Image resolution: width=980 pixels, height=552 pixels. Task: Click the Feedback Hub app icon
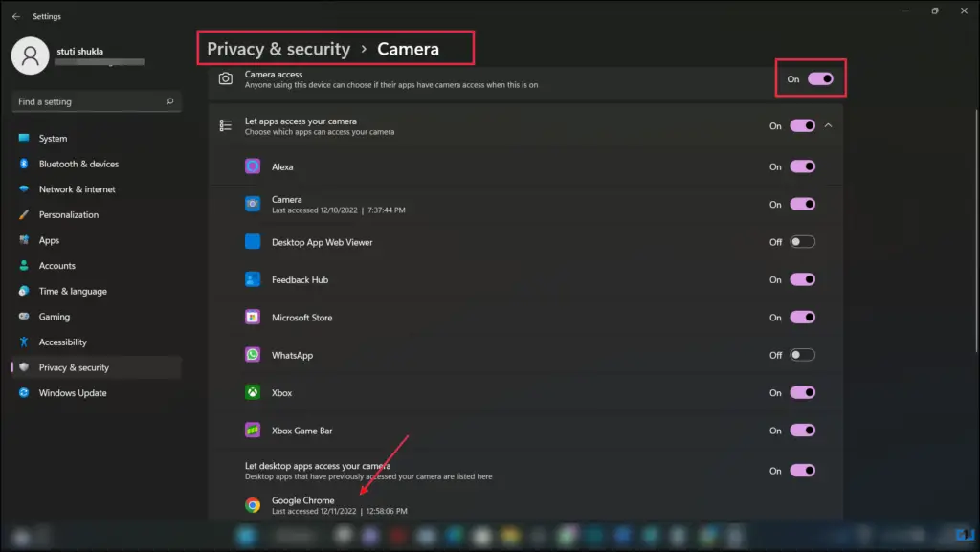[253, 279]
